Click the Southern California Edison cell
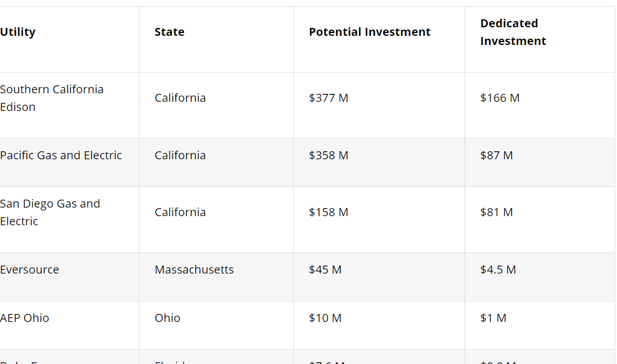Image resolution: width=617 pixels, height=364 pixels. [x=52, y=98]
